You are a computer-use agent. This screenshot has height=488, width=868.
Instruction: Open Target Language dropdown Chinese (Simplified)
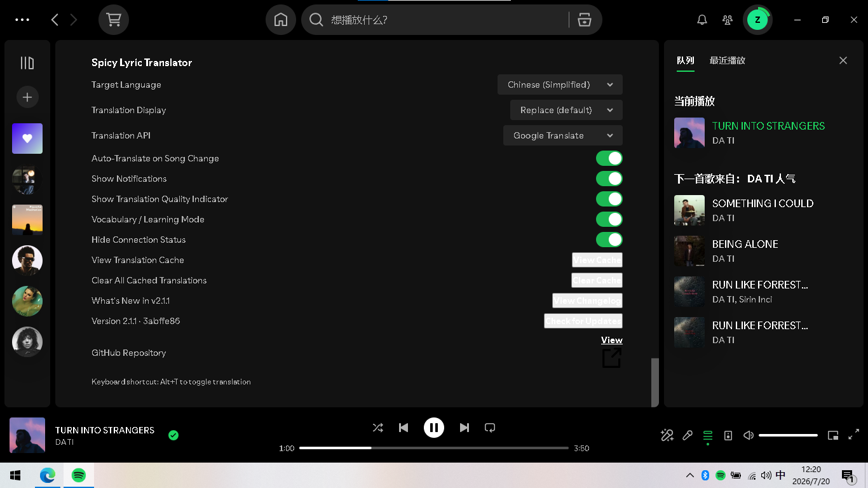560,85
